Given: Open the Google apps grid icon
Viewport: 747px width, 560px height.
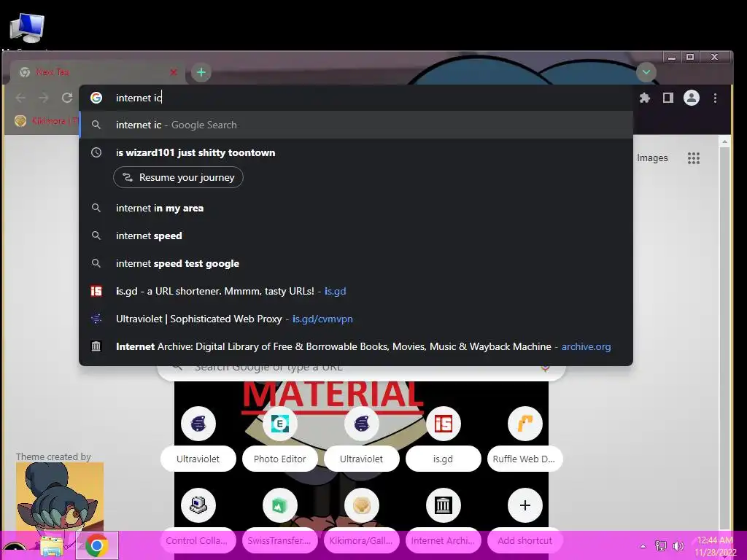Looking at the screenshot, I should (x=694, y=158).
